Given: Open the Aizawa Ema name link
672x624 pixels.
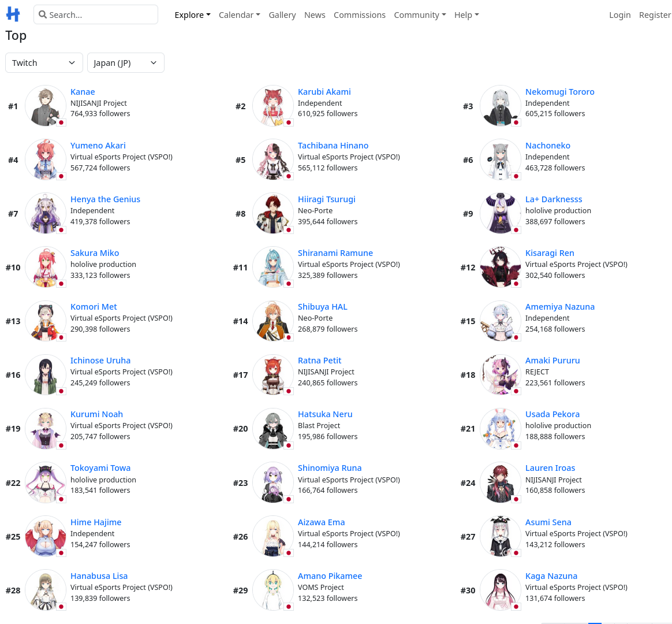Looking at the screenshot, I should (322, 522).
